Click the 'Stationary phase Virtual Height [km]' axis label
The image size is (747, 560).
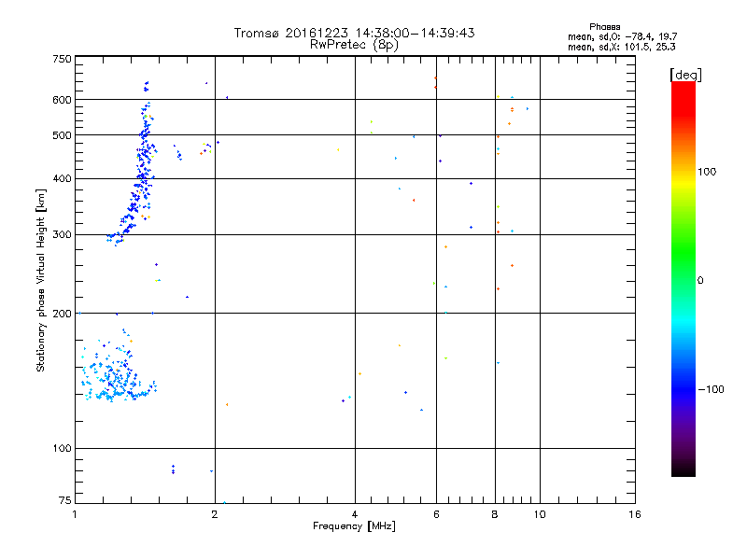point(40,280)
